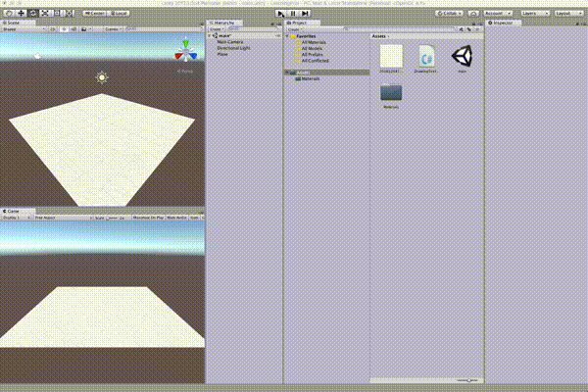
Task: Open the Layers dropdown
Action: coord(535,13)
